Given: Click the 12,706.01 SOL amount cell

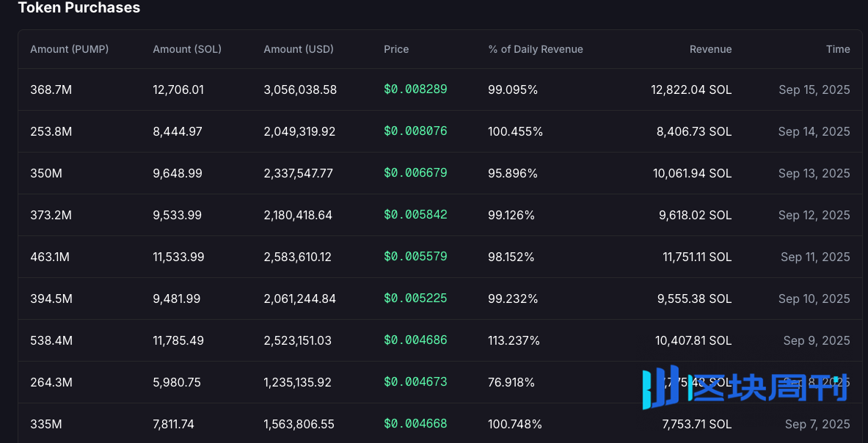Looking at the screenshot, I should click(x=178, y=89).
